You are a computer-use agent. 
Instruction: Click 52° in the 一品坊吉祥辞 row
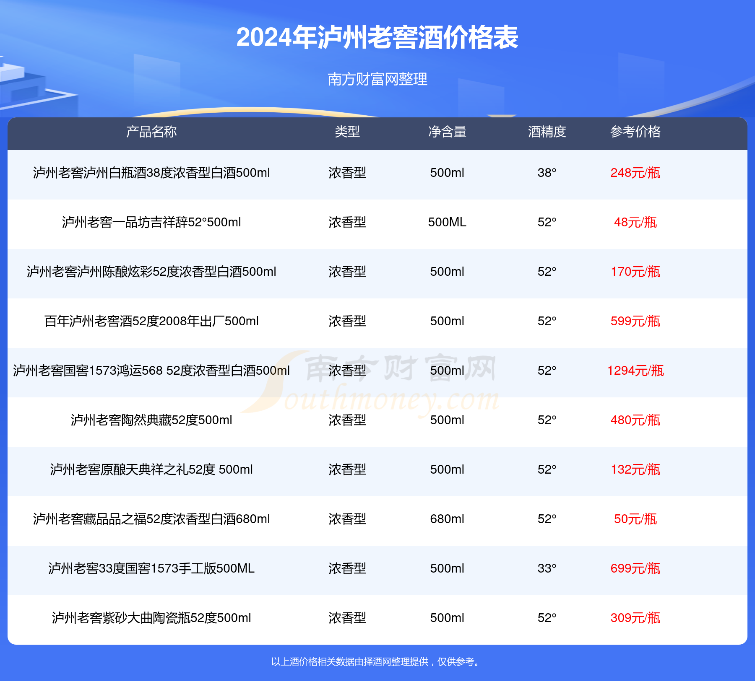coord(547,222)
